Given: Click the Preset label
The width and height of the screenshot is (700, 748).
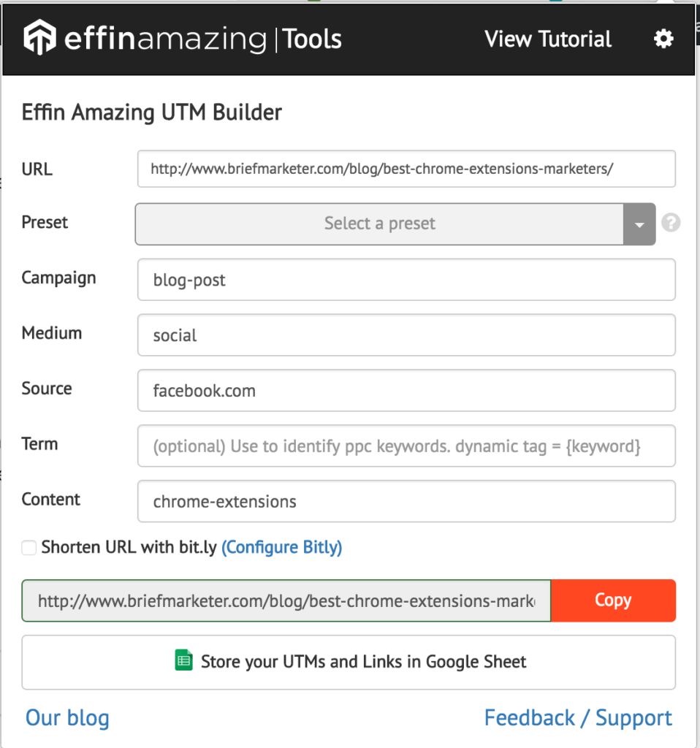Looking at the screenshot, I should point(45,222).
